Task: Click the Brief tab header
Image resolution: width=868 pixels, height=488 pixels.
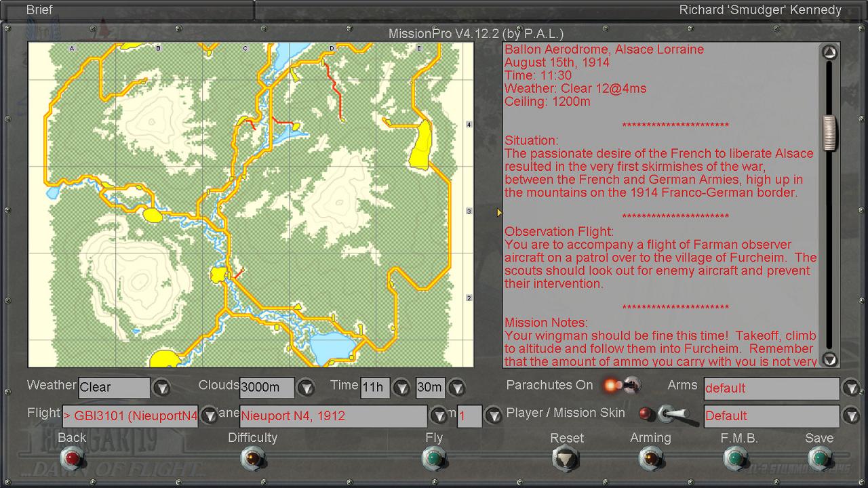Action: pyautogui.click(x=39, y=10)
